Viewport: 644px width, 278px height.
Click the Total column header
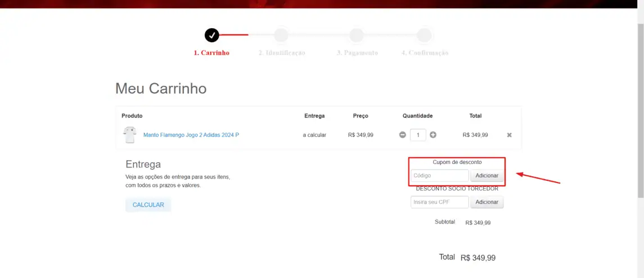click(x=476, y=116)
